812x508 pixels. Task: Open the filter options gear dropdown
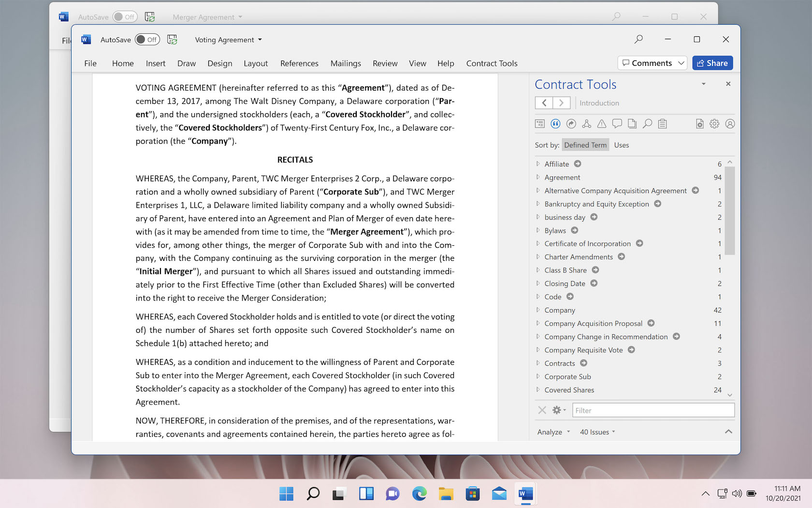coord(559,410)
